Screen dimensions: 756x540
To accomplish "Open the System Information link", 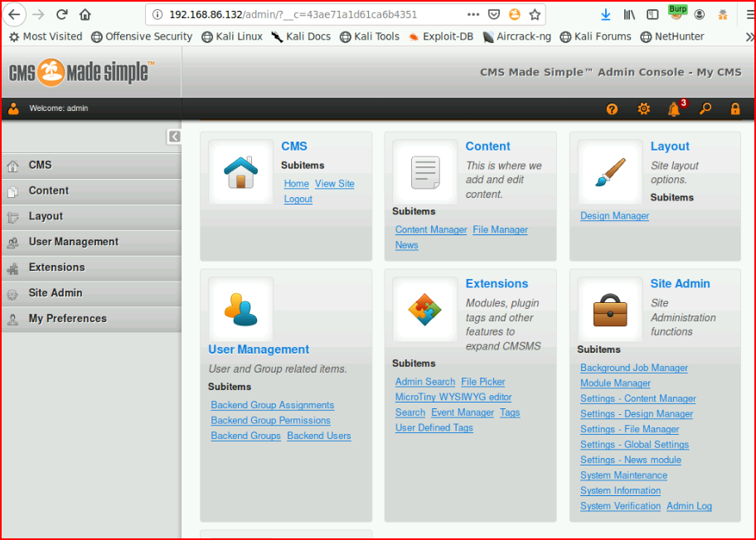I will [621, 490].
